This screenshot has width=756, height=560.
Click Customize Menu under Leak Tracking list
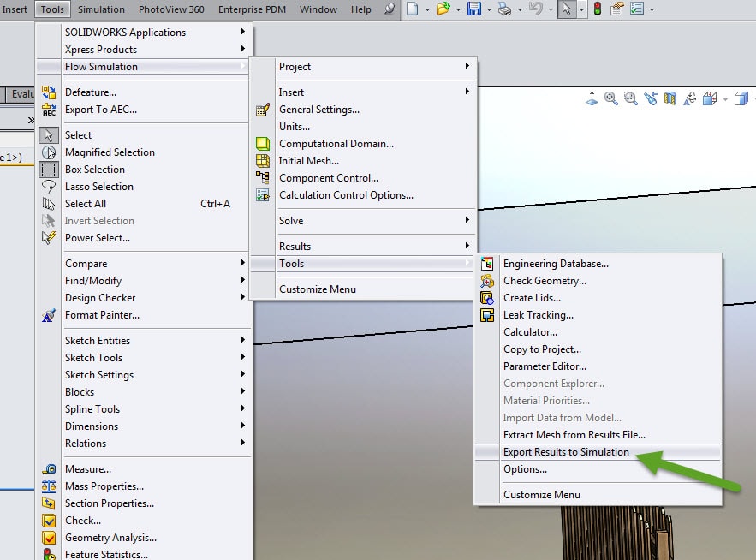[541, 495]
